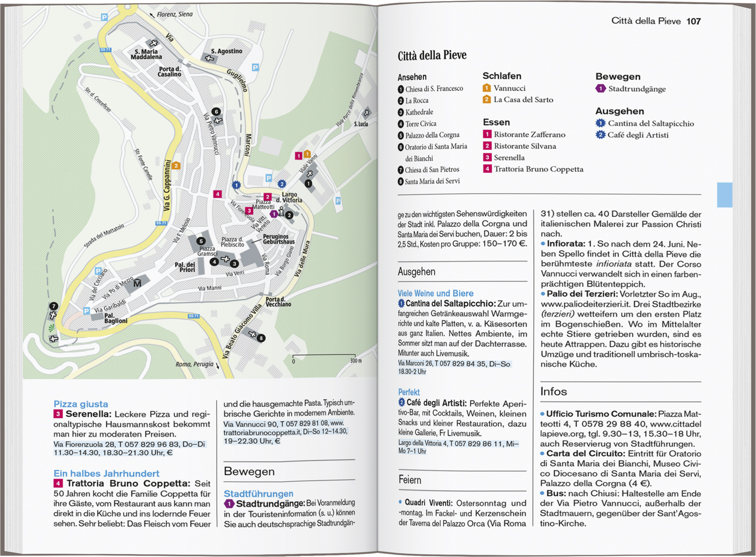
Task: Click the pink Ristorante Zafferano icon in Essen legend
Action: click(x=487, y=135)
